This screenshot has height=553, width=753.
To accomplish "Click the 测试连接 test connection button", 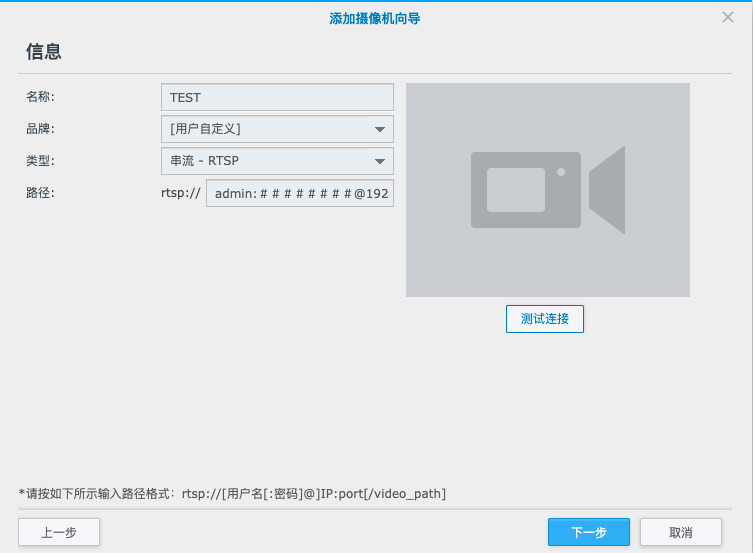I will point(545,319).
